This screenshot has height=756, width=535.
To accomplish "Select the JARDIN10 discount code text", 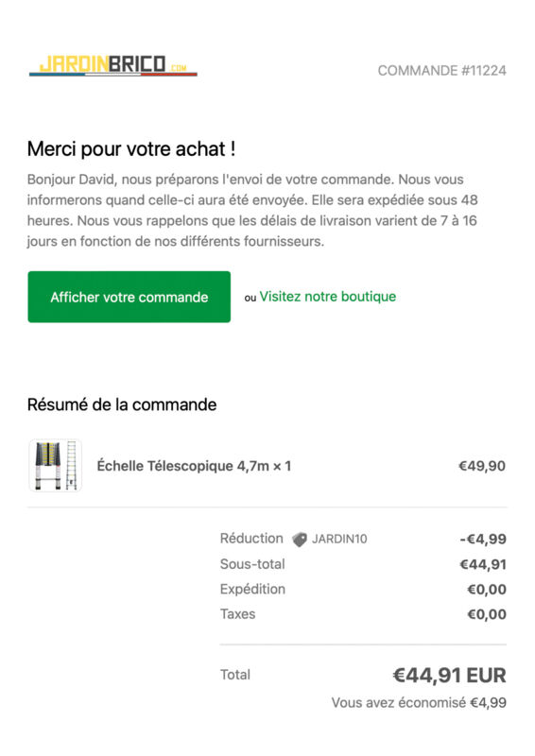I will [x=339, y=539].
